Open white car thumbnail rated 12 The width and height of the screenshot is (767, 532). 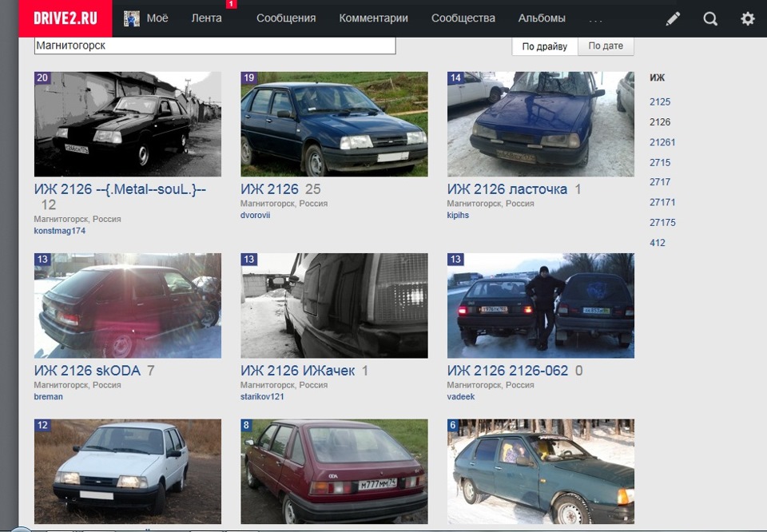128,471
